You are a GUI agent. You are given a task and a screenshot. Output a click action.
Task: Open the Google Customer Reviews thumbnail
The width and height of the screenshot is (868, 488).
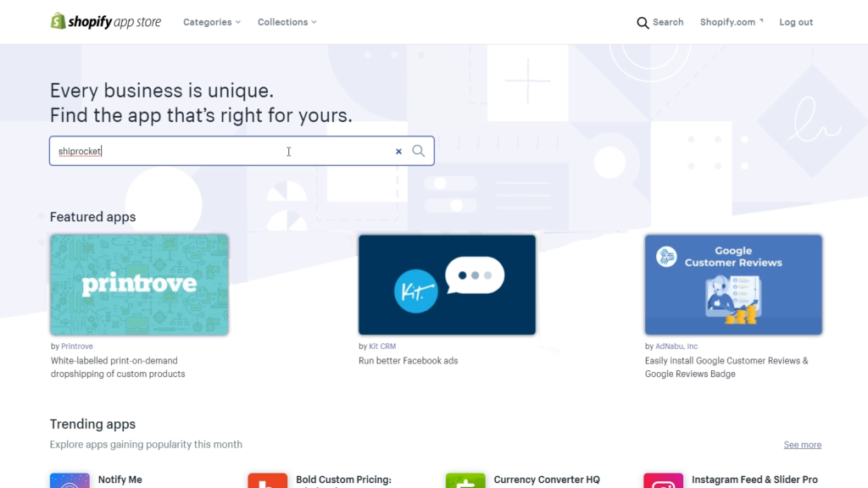tap(733, 285)
